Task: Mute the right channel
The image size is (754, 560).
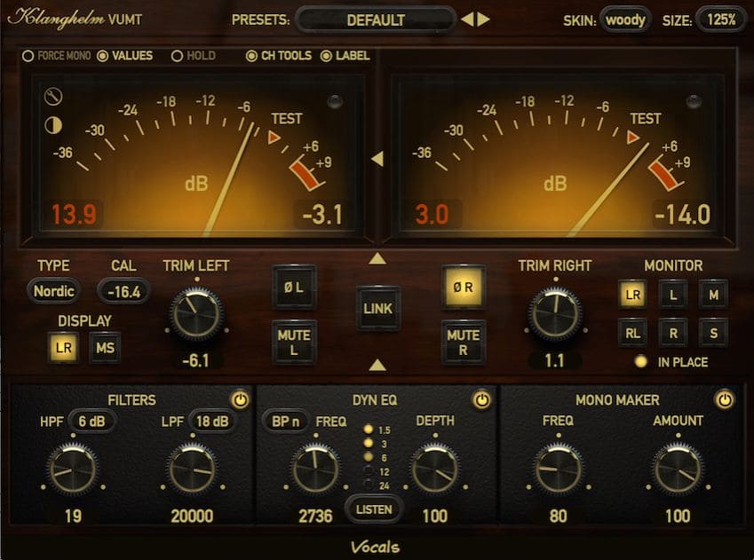Action: [x=463, y=343]
